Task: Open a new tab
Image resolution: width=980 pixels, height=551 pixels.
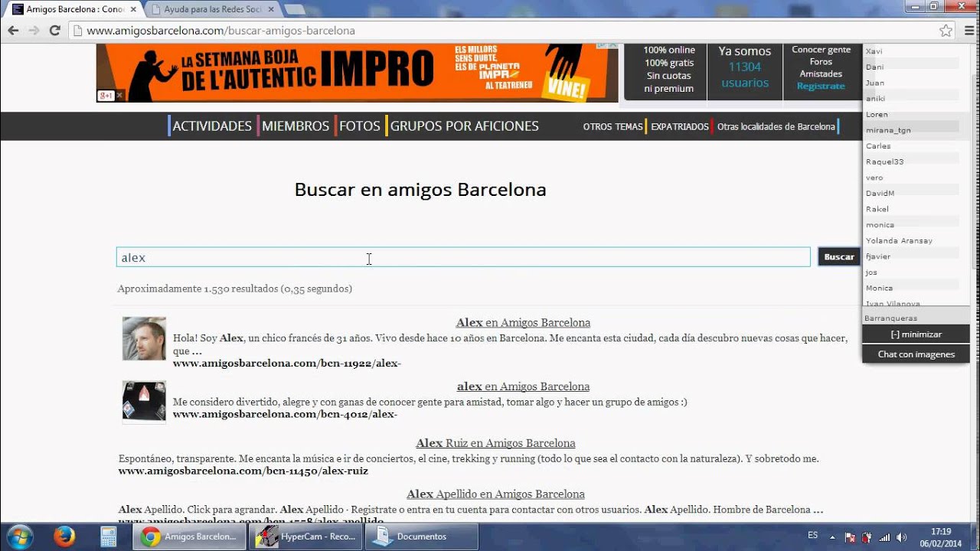Action: click(295, 9)
